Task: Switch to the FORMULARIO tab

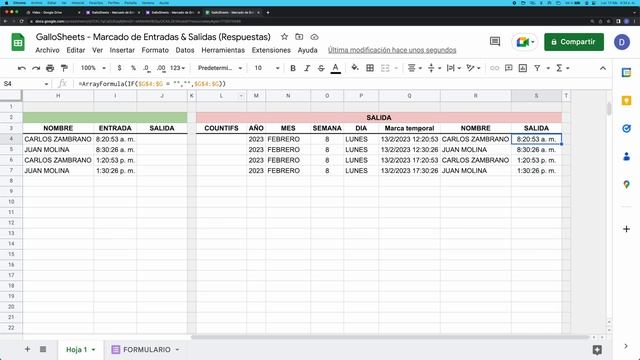Action: click(x=146, y=350)
